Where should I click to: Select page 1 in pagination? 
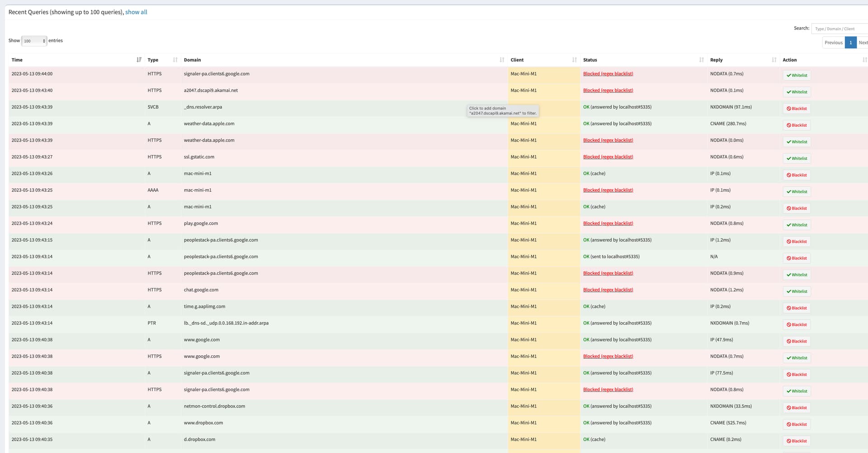pyautogui.click(x=850, y=42)
